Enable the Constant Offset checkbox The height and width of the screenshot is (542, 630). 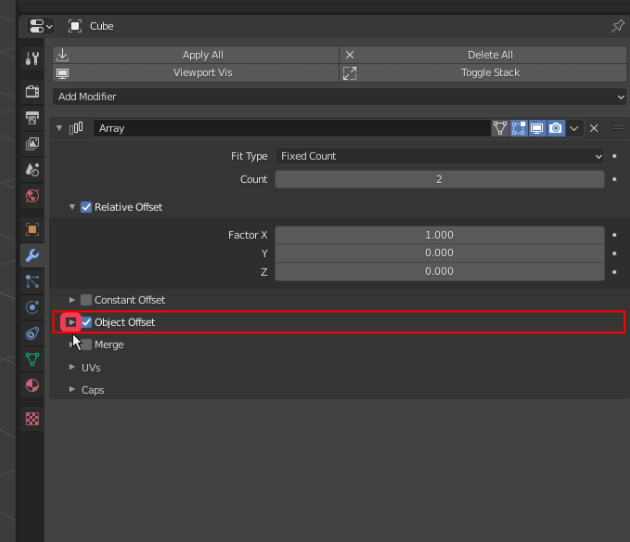(x=86, y=300)
